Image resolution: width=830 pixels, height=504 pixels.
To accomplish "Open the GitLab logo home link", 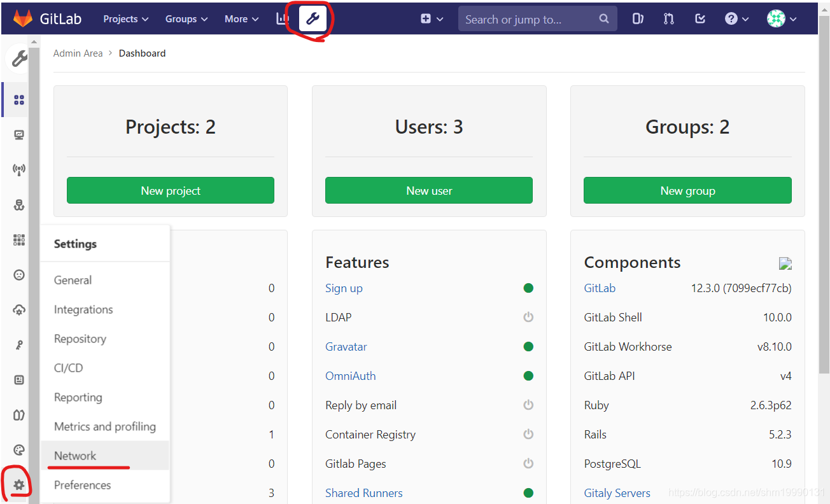I will [48, 18].
